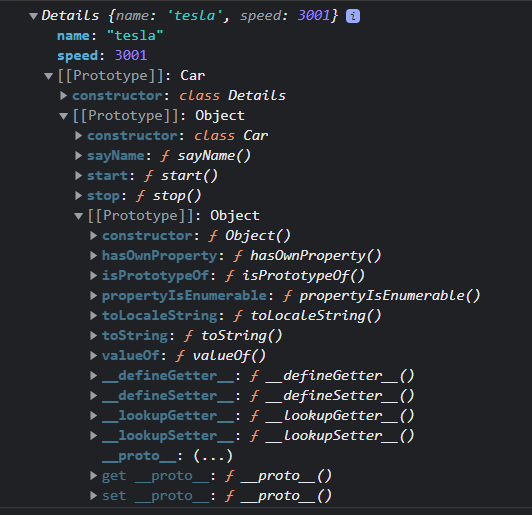The width and height of the screenshot is (532, 515).
Task: Expand the __lookupSetter__ arrow
Action: click(93, 436)
